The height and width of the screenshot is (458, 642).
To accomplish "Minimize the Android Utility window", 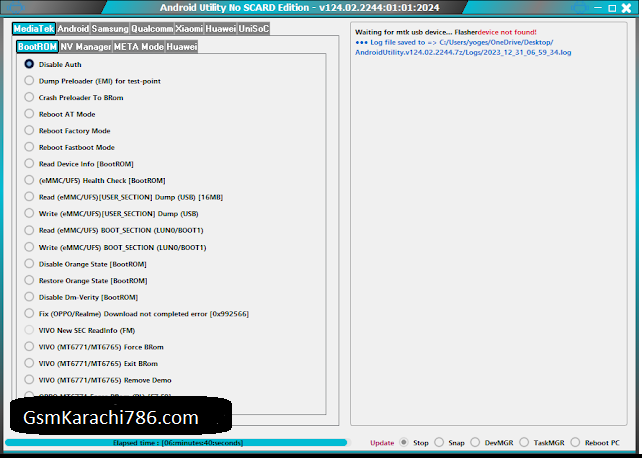I will [x=598, y=7].
